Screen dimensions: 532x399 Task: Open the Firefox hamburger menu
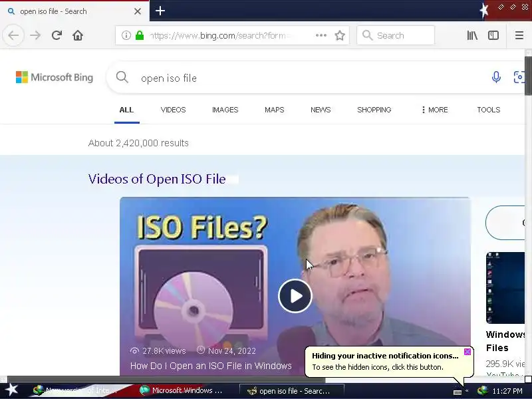[519, 35]
